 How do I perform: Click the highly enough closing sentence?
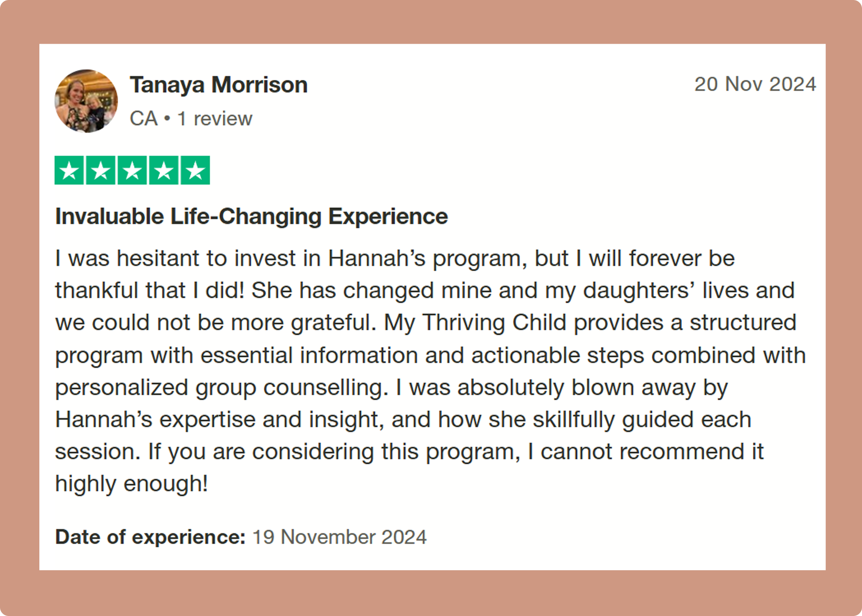(x=132, y=484)
